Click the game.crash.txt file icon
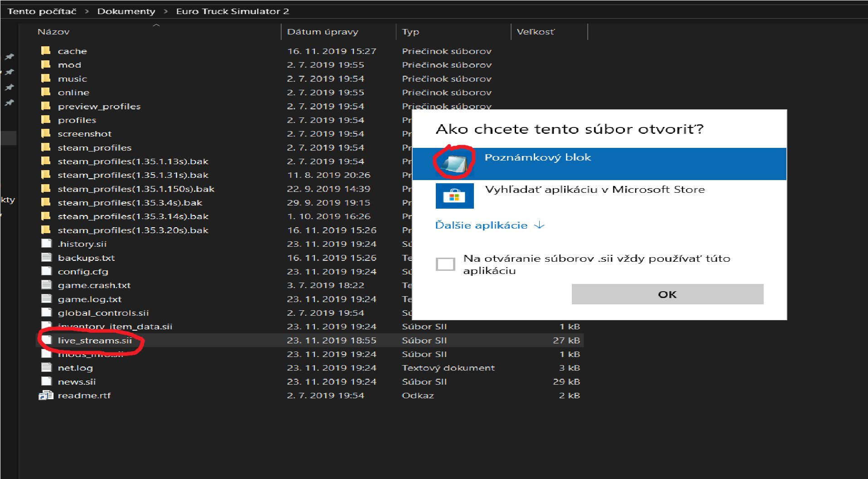 click(x=46, y=285)
